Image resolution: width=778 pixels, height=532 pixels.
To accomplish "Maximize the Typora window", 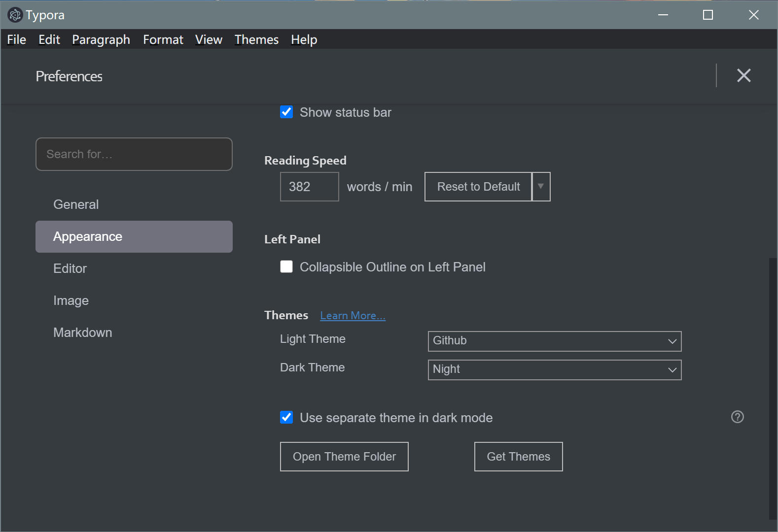I will (x=707, y=15).
